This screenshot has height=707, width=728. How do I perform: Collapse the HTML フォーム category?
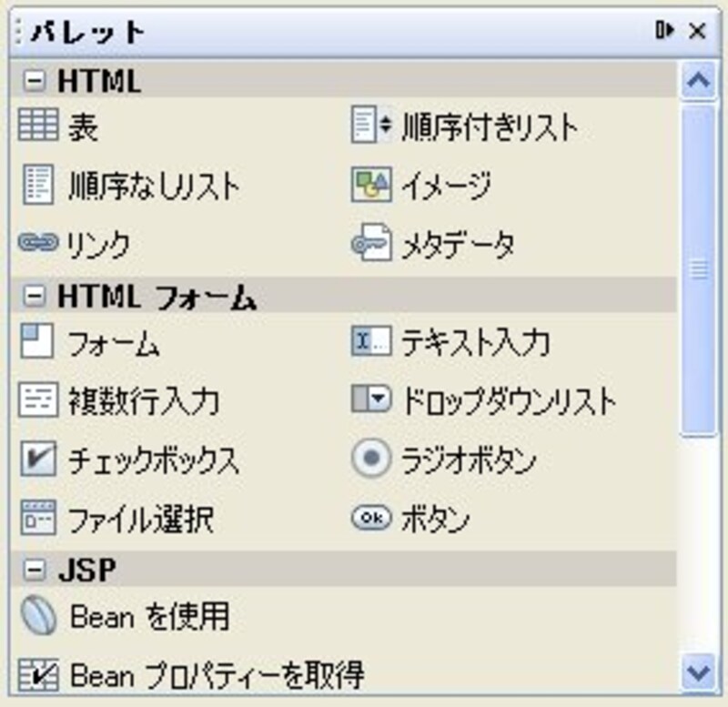coord(35,297)
